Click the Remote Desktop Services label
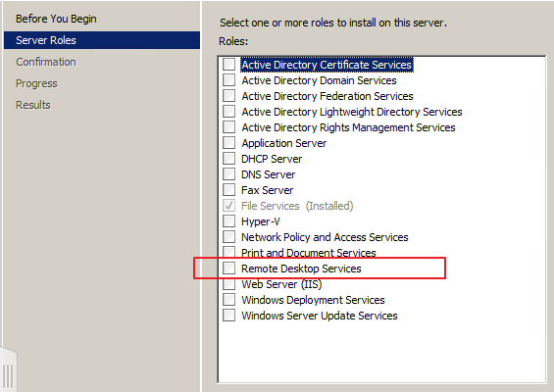 301,269
